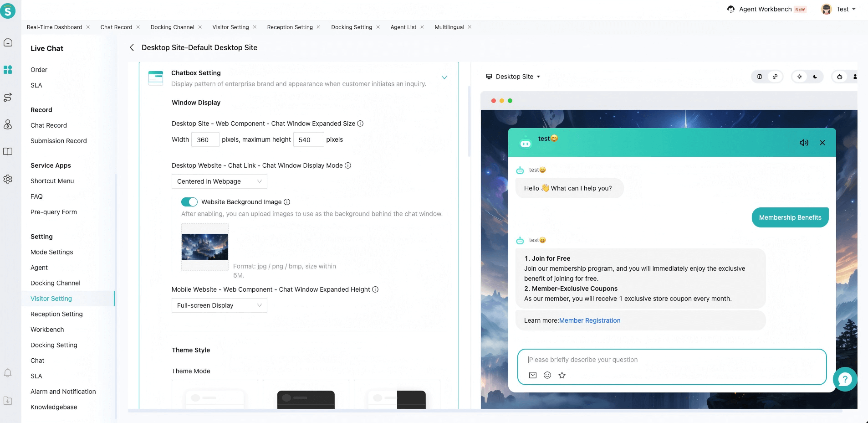Click the chat window width input field
Image resolution: width=868 pixels, height=423 pixels.
coord(205,140)
